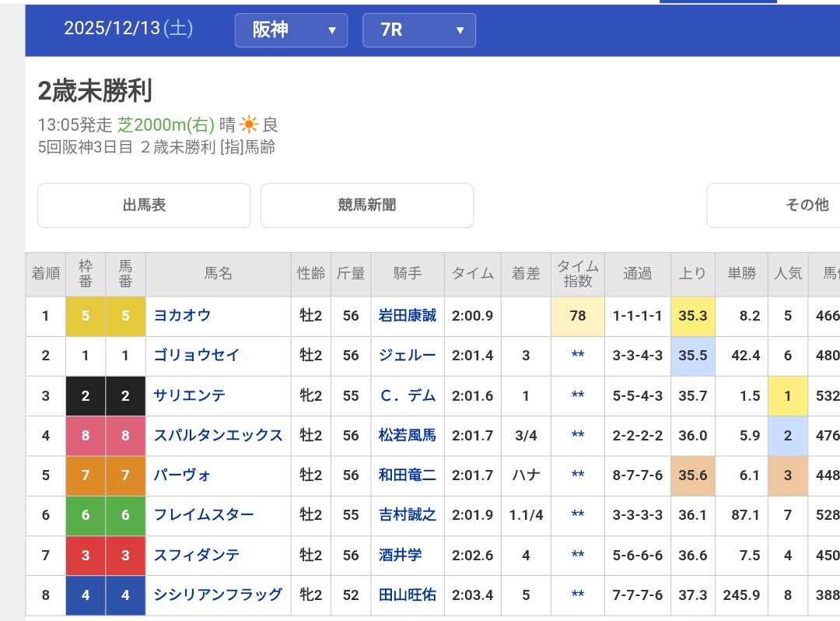Click the date 2025/12/13 text
Viewport: 840px width, 621px height.
click(x=128, y=29)
